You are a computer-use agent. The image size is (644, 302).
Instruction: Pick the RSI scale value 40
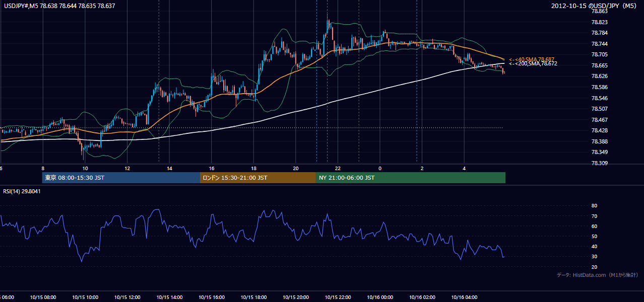point(594,247)
